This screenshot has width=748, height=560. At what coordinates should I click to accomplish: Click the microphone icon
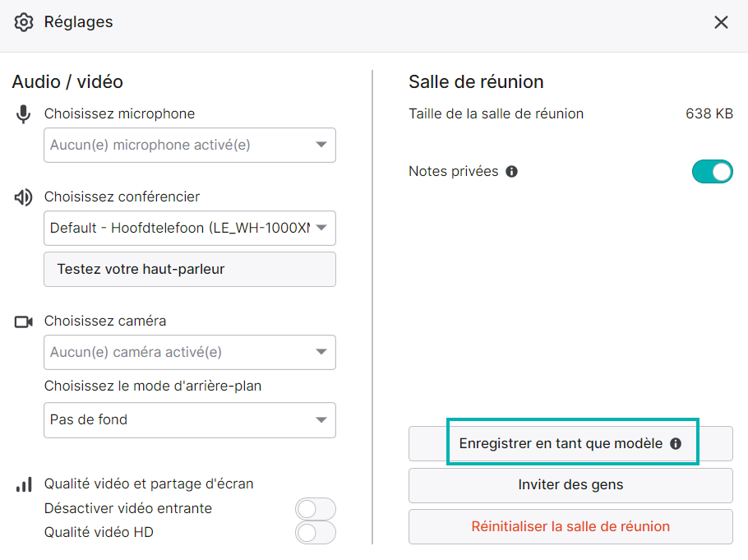click(23, 114)
